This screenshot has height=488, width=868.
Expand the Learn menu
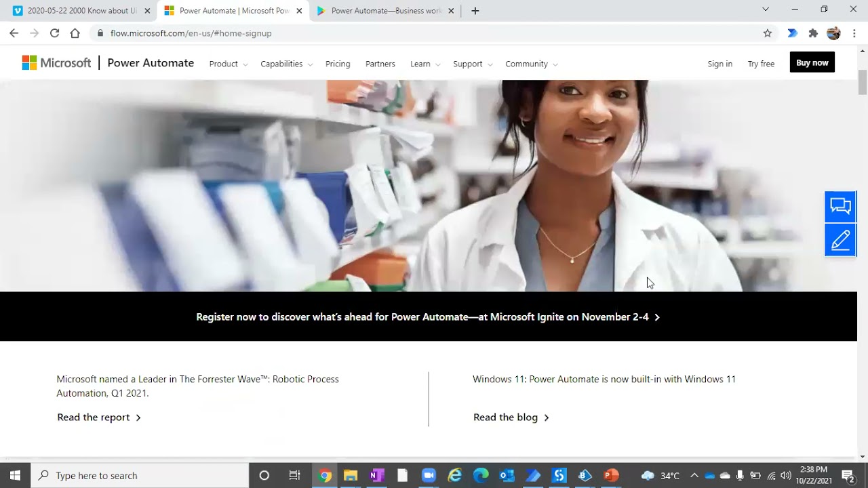tap(425, 64)
